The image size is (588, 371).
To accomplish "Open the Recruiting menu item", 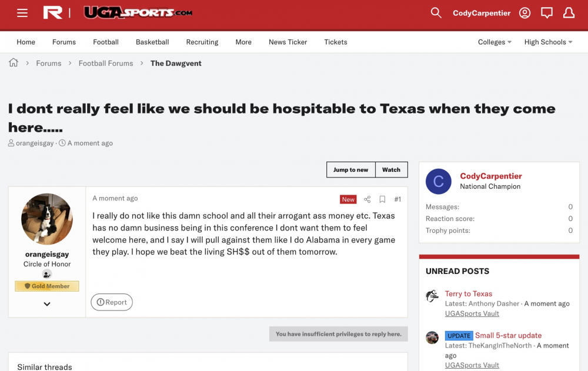I will pyautogui.click(x=202, y=42).
